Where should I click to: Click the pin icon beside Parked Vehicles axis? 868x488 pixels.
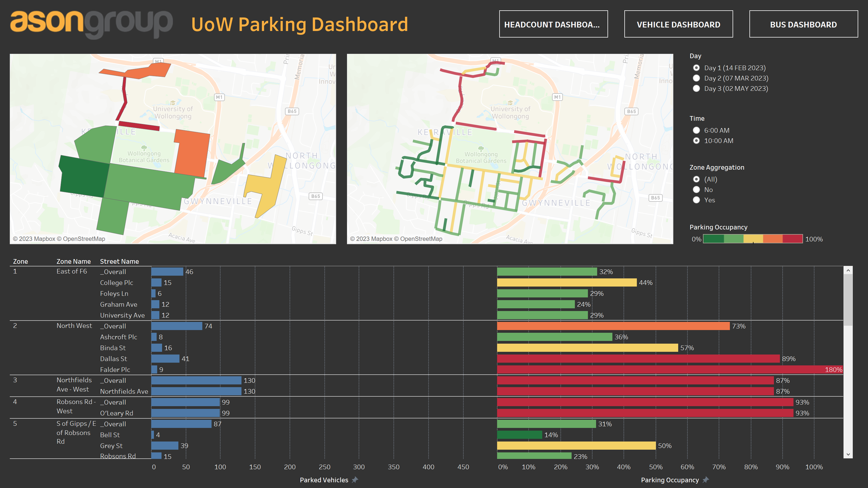(x=355, y=480)
